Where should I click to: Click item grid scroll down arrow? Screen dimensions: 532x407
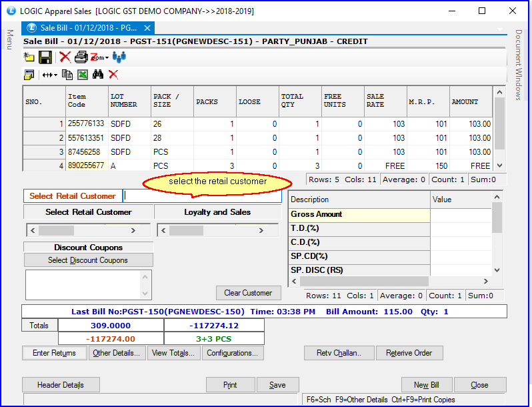(499, 165)
